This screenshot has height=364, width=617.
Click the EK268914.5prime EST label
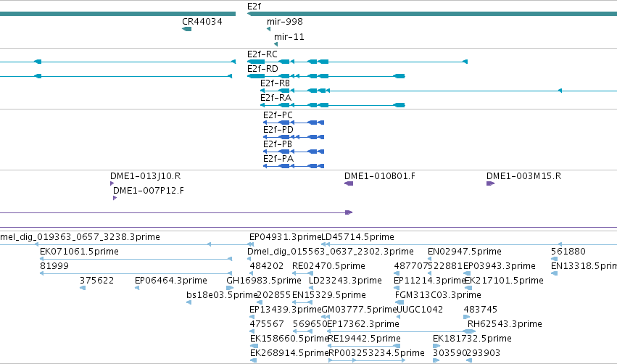[289, 354]
